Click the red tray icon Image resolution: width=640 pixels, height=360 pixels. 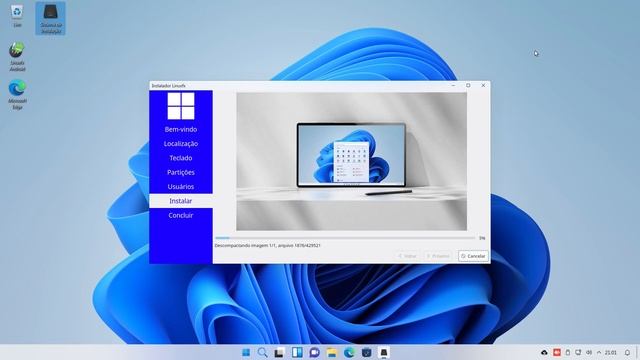point(557,352)
